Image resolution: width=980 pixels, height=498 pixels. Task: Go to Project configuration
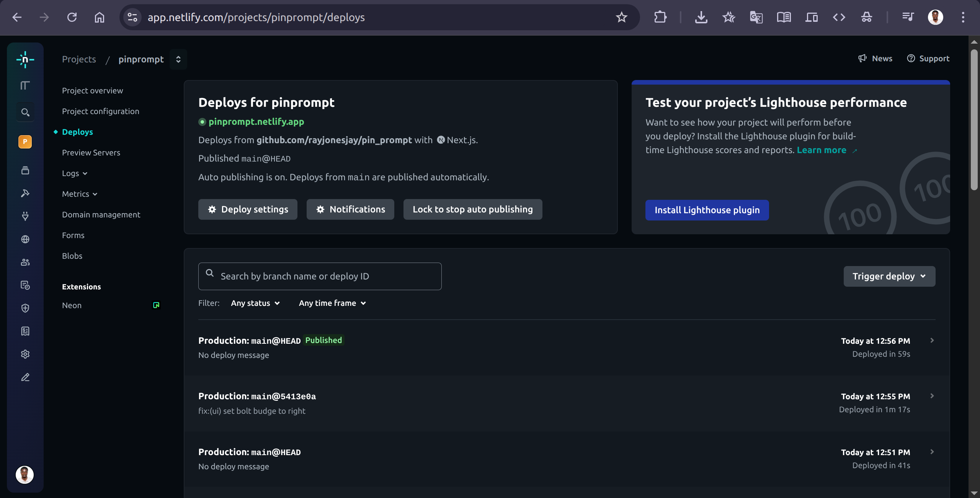(100, 111)
